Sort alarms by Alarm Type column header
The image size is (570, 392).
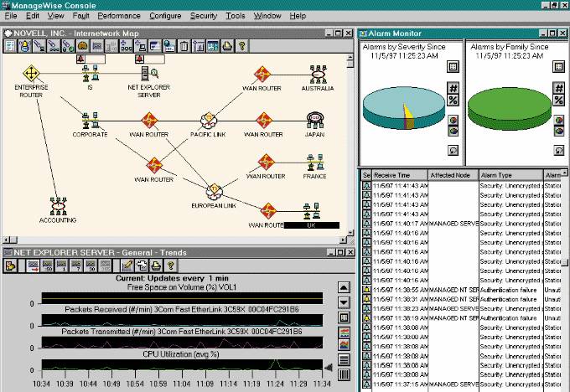pyautogui.click(x=511, y=175)
